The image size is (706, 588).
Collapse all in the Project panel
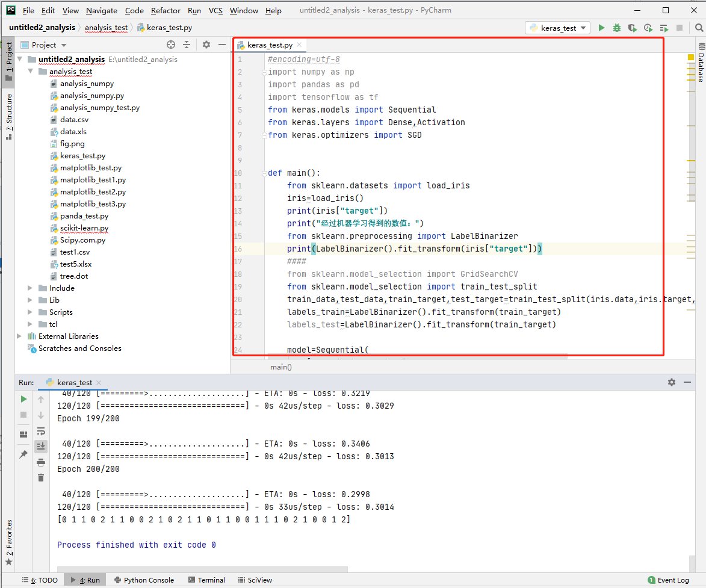(187, 45)
